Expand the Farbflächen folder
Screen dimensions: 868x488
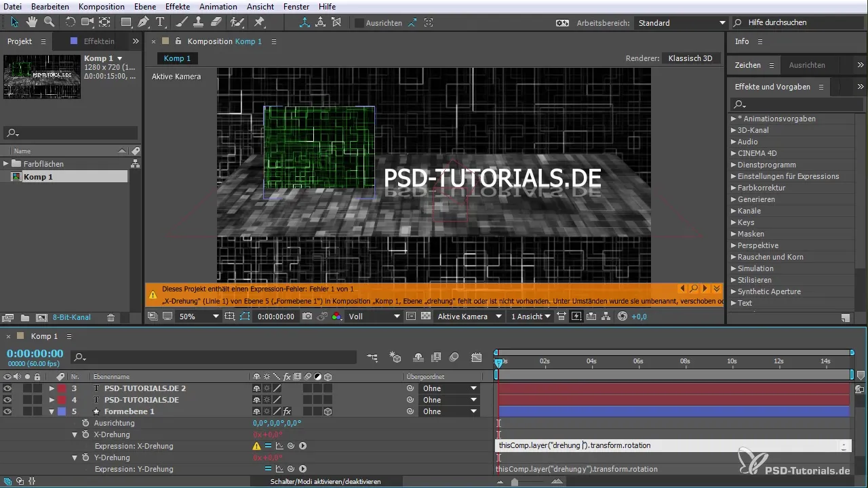[x=6, y=164]
